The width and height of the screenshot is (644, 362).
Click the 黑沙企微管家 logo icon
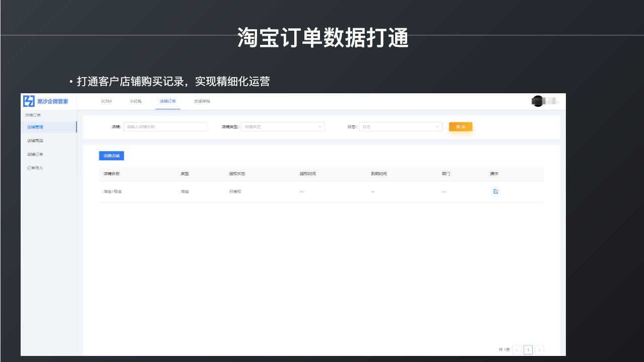pyautogui.click(x=29, y=101)
